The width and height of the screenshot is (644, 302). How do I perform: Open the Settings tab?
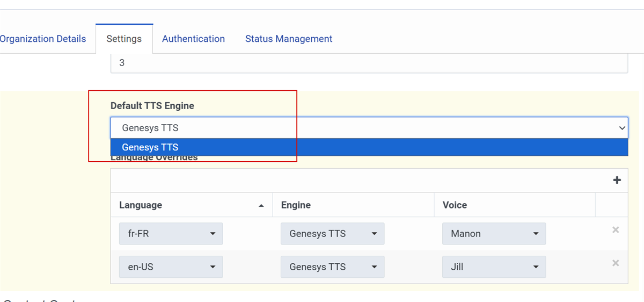point(124,39)
